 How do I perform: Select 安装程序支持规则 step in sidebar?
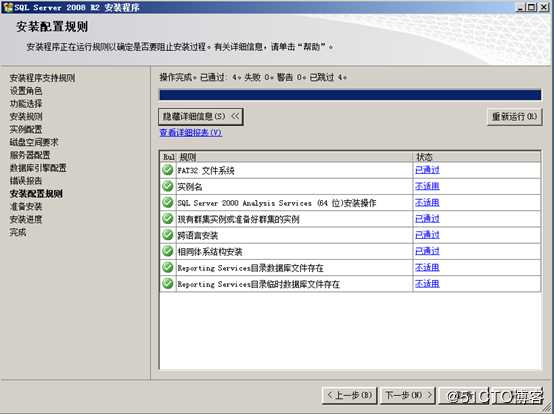[42, 78]
